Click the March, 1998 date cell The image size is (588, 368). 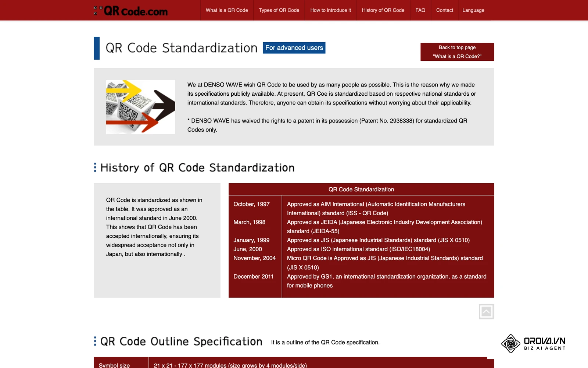point(249,222)
